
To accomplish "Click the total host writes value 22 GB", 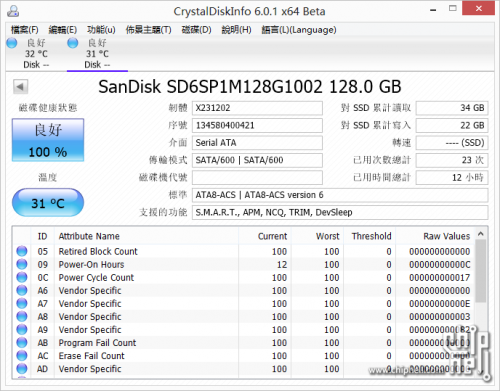I will coord(452,125).
